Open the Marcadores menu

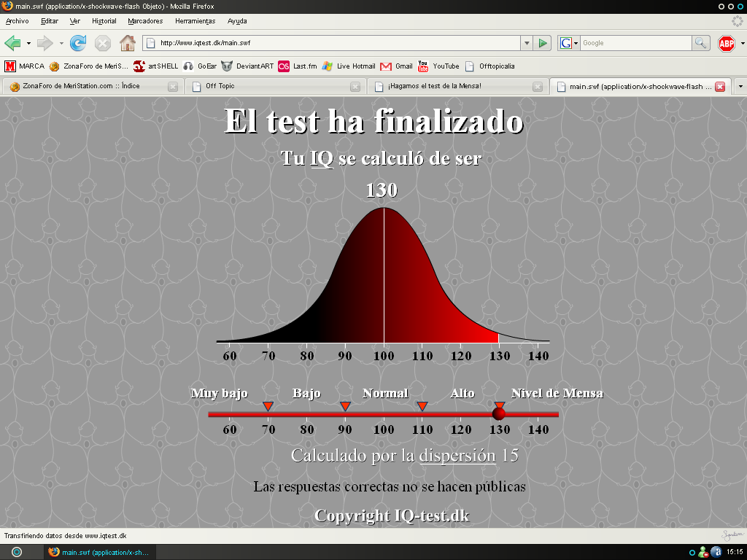click(x=145, y=21)
